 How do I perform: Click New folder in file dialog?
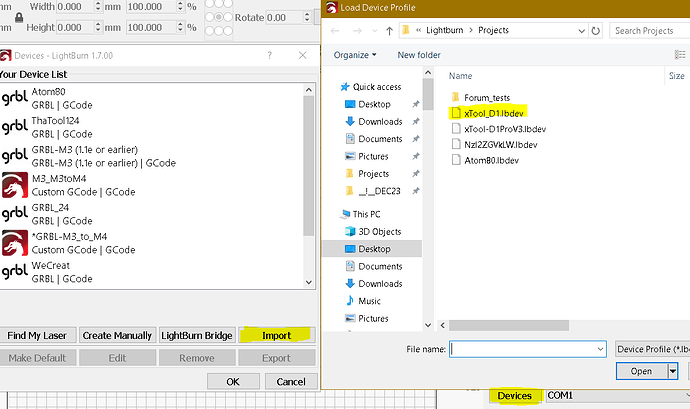(x=419, y=55)
